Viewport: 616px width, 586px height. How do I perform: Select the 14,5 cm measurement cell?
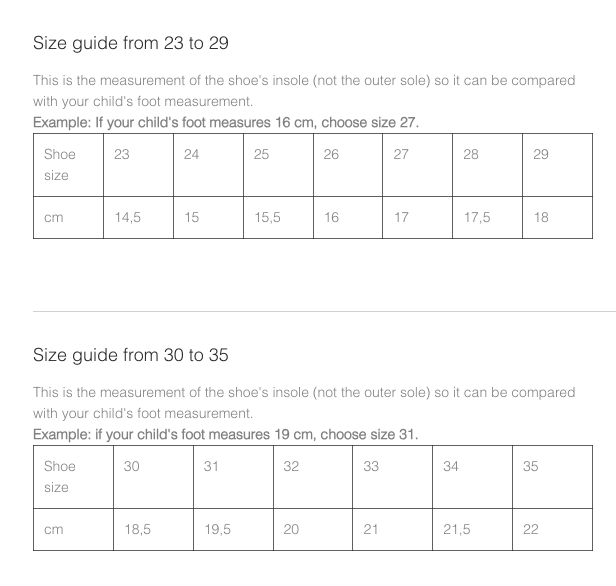[x=138, y=217]
